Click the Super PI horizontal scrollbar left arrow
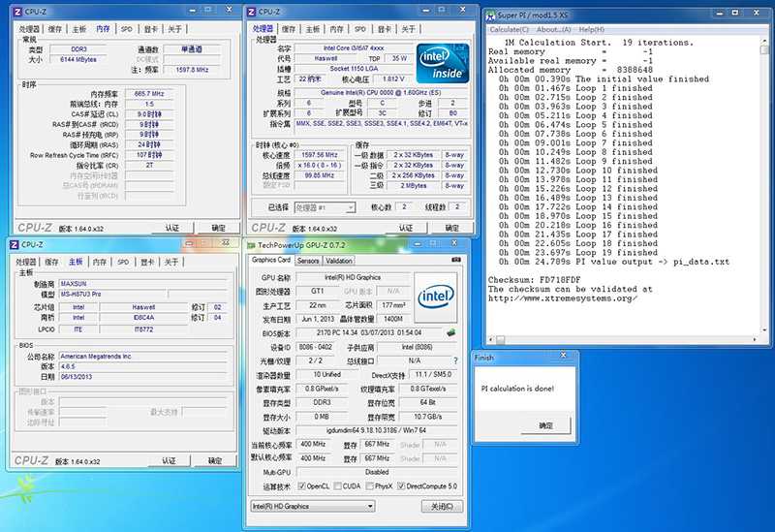The image size is (775, 532). click(490, 340)
